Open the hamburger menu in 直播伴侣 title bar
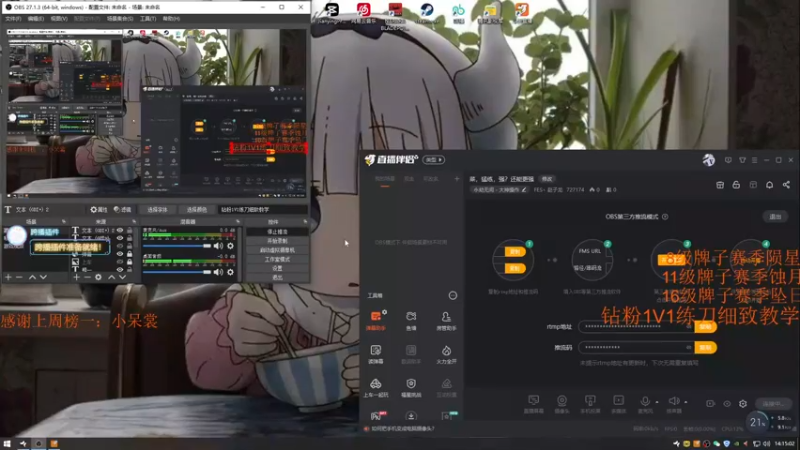This screenshot has height=450, width=800. pyautogui.click(x=755, y=160)
